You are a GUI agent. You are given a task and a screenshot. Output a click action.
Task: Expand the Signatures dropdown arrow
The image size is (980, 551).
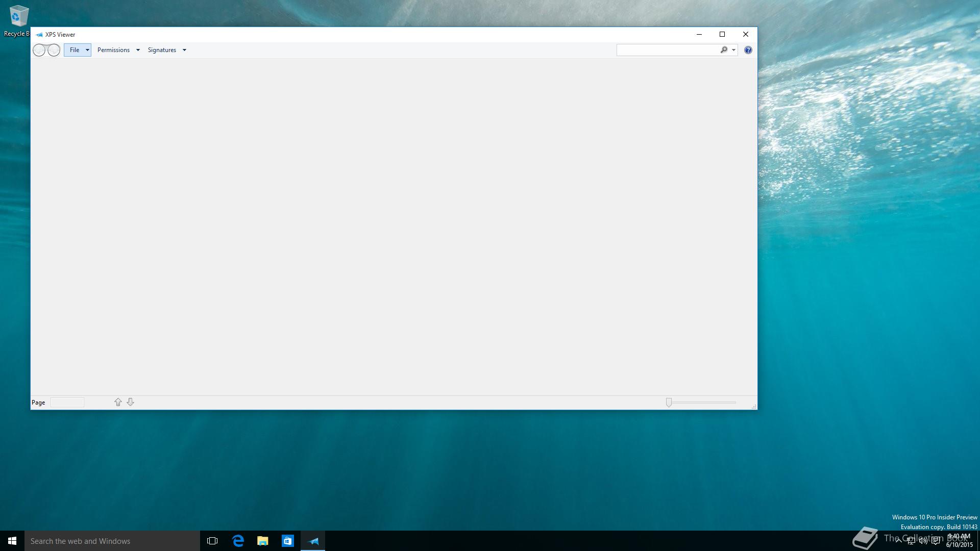184,50
